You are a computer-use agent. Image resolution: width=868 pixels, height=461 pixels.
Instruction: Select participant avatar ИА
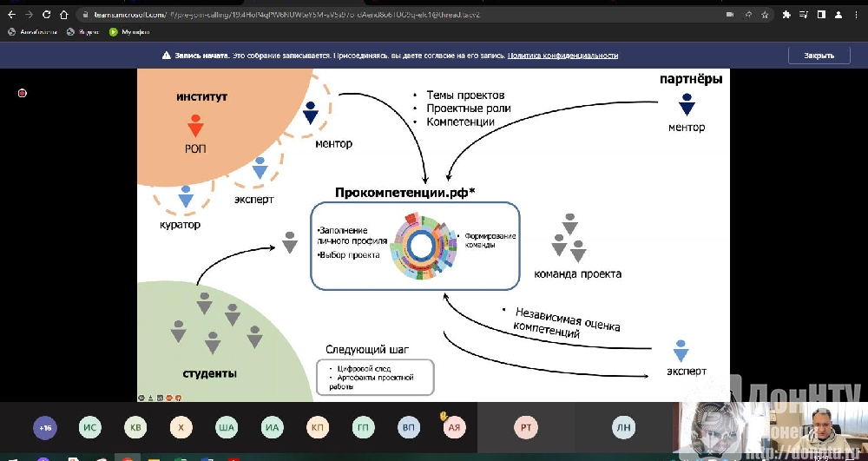coord(272,428)
